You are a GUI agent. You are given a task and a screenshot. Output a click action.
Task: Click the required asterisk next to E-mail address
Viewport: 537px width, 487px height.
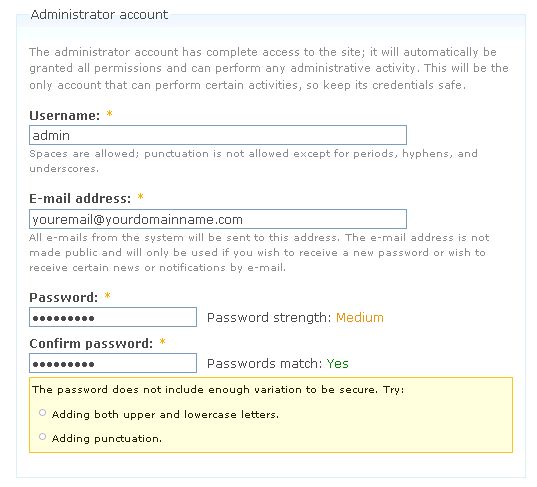(140, 197)
